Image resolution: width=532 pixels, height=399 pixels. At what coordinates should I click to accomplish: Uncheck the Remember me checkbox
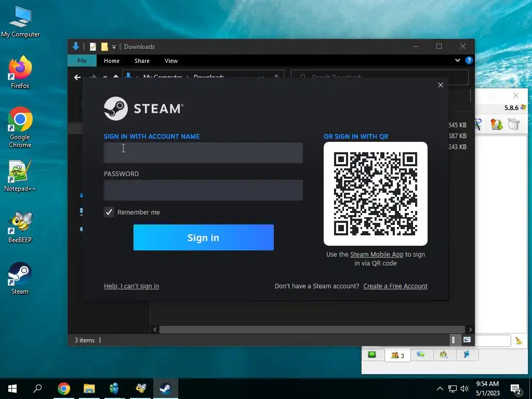pos(109,212)
